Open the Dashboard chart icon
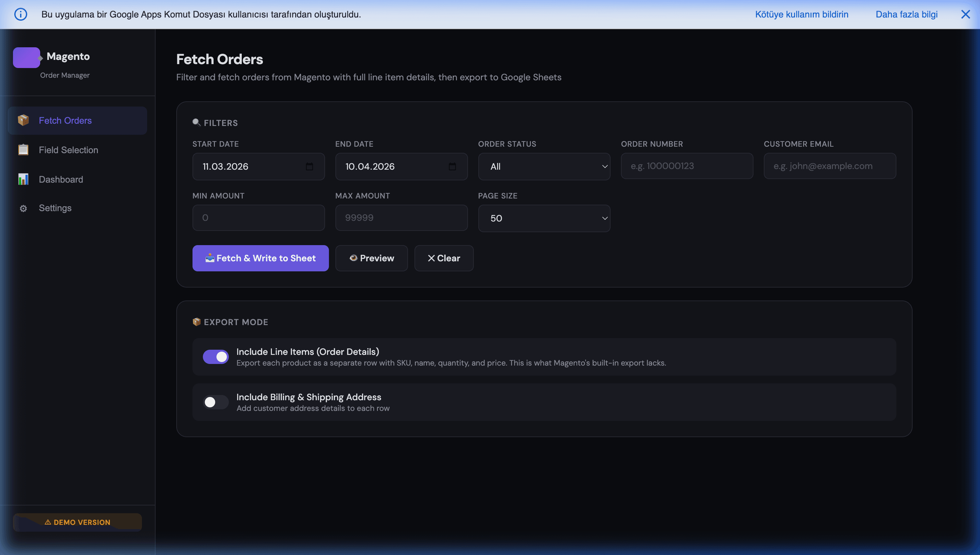The height and width of the screenshot is (555, 980). coord(23,179)
